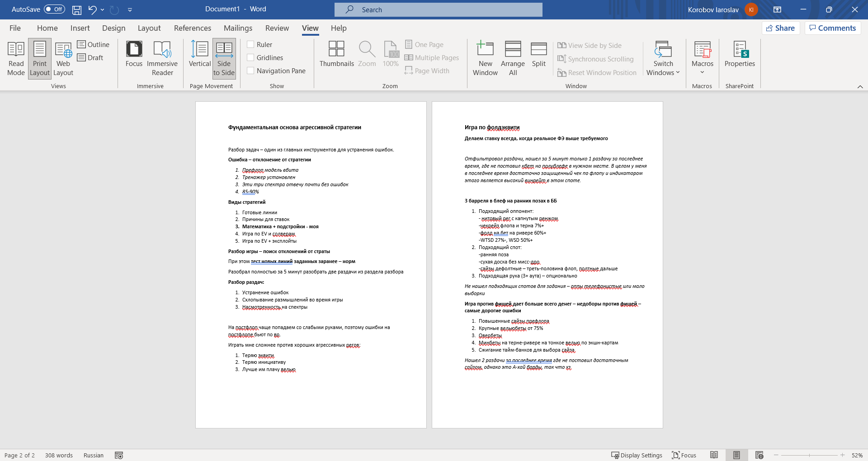This screenshot has width=868, height=461.
Task: Open the Review tab
Action: point(277,28)
